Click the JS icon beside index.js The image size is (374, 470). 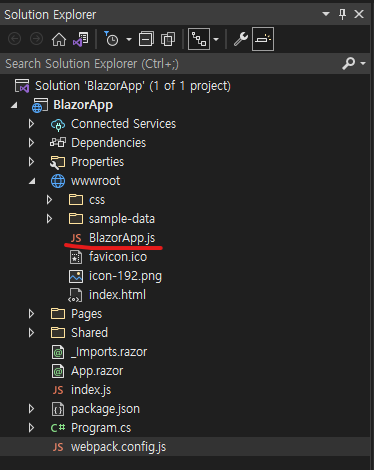coord(58,390)
